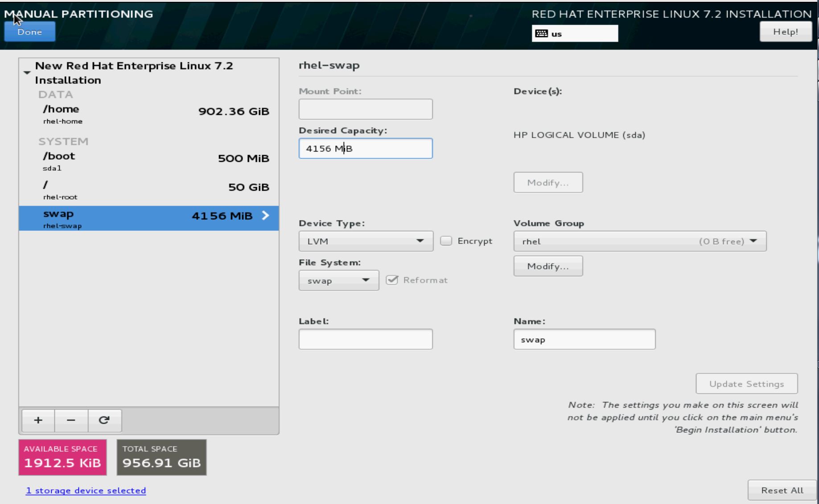Image resolution: width=819 pixels, height=504 pixels.
Task: Click the Update Settings button
Action: 746,384
